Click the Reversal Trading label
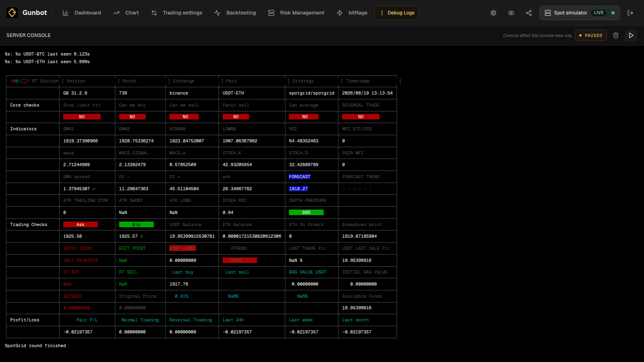This screenshot has height=362, width=644. coord(191,320)
